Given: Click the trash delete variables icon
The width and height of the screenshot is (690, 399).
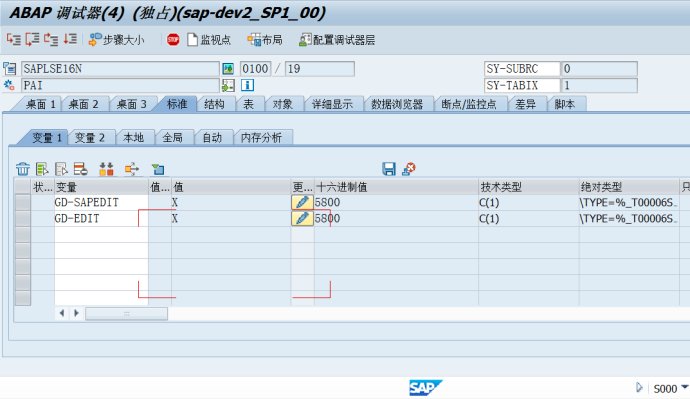Looking at the screenshot, I should [23, 168].
